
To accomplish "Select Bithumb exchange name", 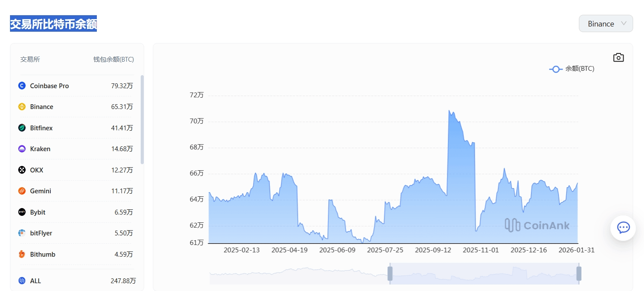I will pyautogui.click(x=43, y=254).
